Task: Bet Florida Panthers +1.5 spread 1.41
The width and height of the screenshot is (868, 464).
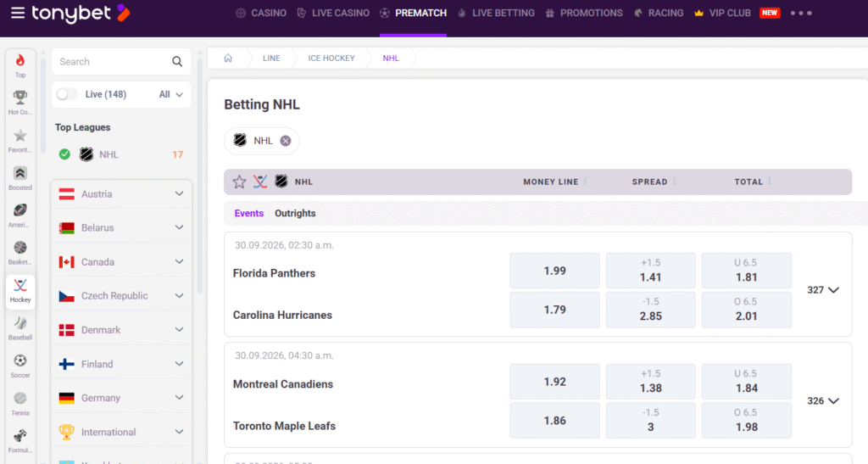Action: [650, 271]
